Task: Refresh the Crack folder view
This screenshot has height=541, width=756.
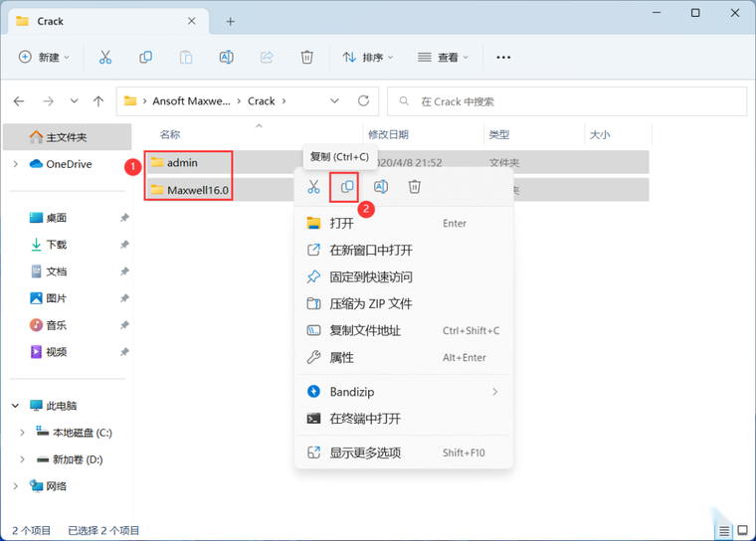Action: click(363, 100)
